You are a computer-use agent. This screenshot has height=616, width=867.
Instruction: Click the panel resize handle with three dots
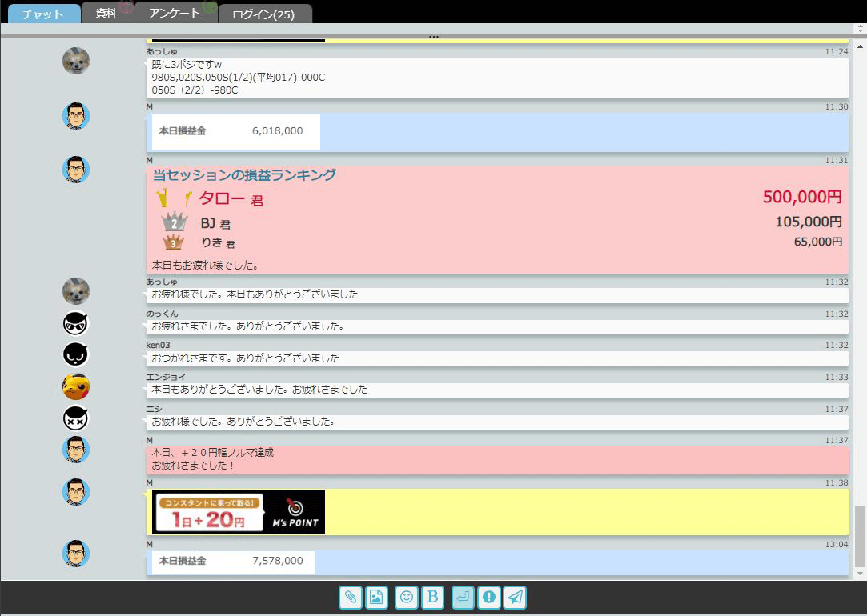pos(433,36)
